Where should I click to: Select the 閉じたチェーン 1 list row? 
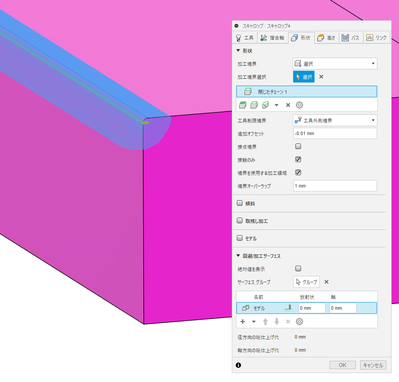click(x=306, y=92)
